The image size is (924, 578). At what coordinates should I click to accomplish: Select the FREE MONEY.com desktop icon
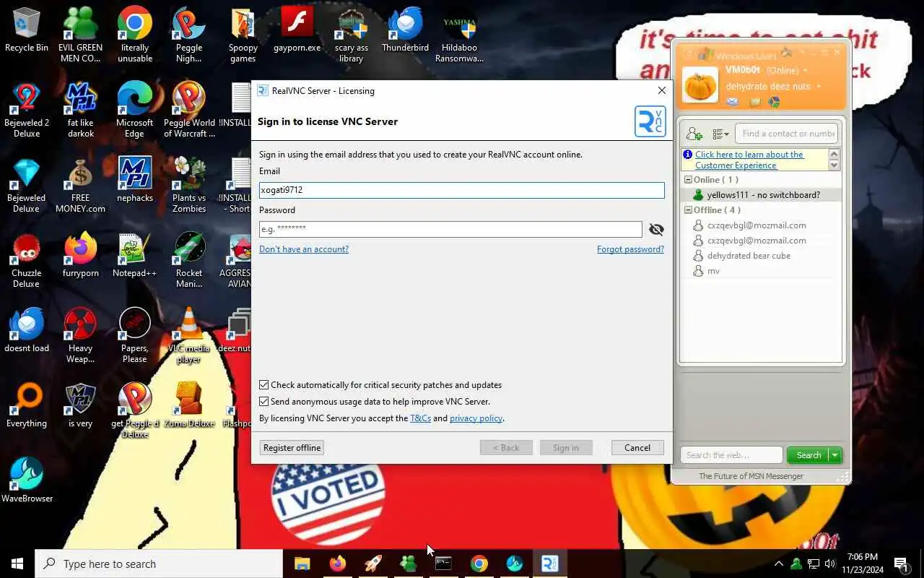tap(80, 185)
